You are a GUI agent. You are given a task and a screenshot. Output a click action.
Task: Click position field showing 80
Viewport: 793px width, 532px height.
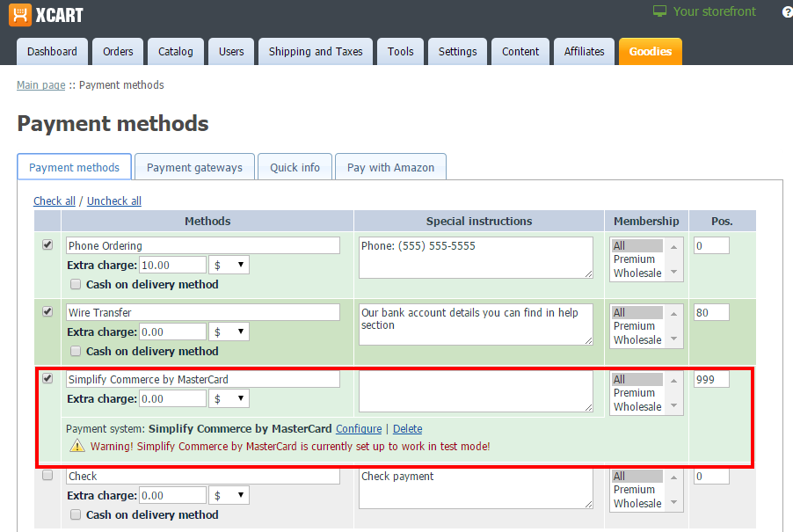(711, 312)
